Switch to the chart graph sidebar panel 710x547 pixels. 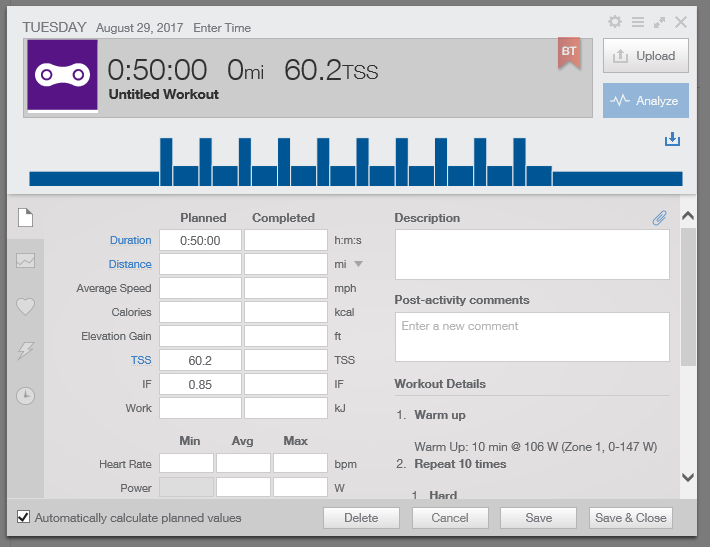pos(25,261)
